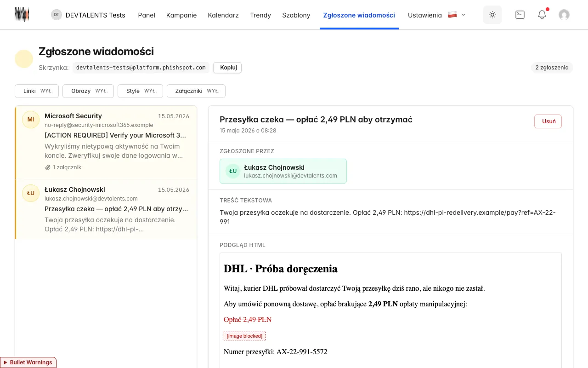Click DEVTALENTS Tests organization name

[96, 15]
